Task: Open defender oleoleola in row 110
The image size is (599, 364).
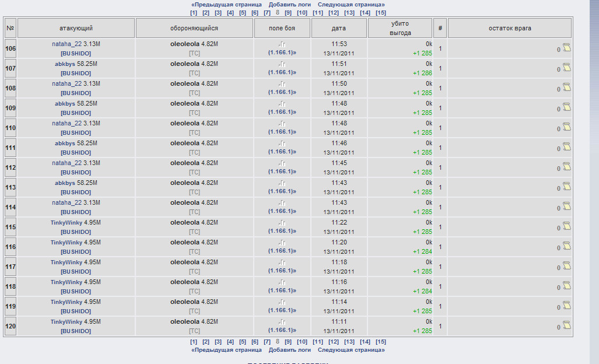Action: tap(184, 123)
